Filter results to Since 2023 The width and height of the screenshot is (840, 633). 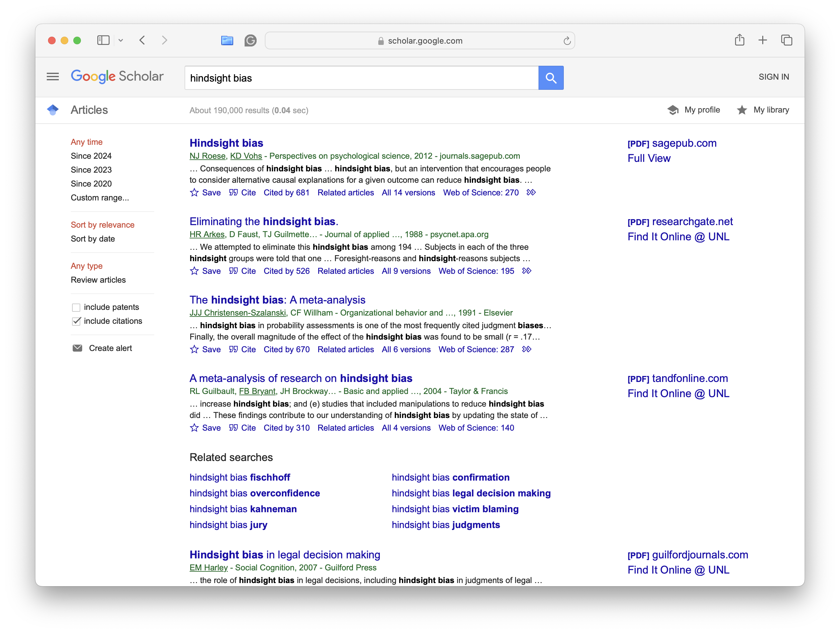coord(91,170)
